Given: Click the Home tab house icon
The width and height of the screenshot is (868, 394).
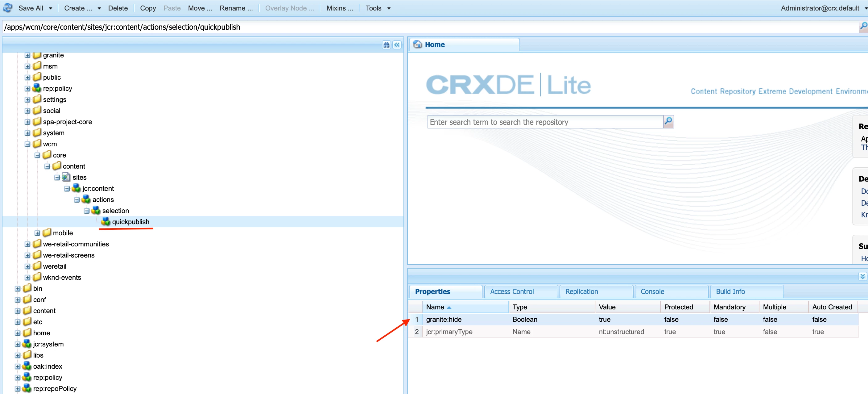Looking at the screenshot, I should pos(417,44).
